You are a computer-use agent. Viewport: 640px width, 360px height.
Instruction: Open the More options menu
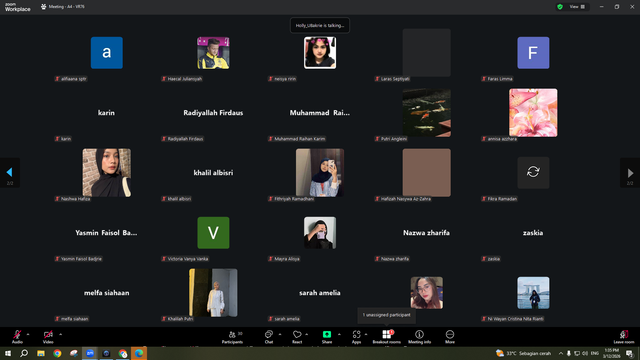point(450,337)
